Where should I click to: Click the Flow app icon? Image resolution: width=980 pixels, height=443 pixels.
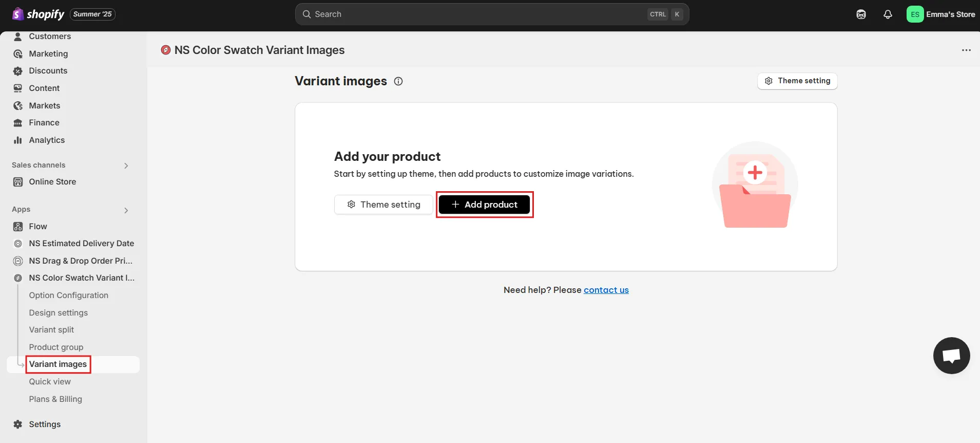[x=18, y=227]
